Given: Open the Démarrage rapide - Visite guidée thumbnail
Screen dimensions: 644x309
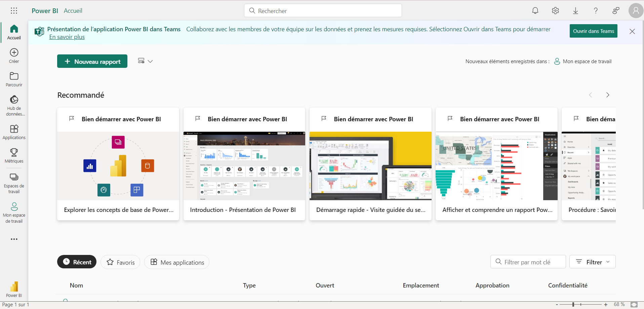Looking at the screenshot, I should (x=370, y=166).
